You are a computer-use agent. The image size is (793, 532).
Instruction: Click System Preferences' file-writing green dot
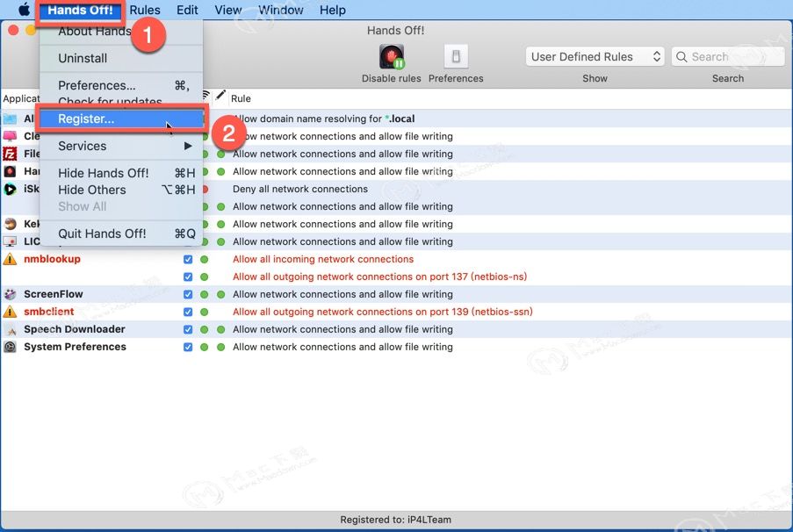221,347
